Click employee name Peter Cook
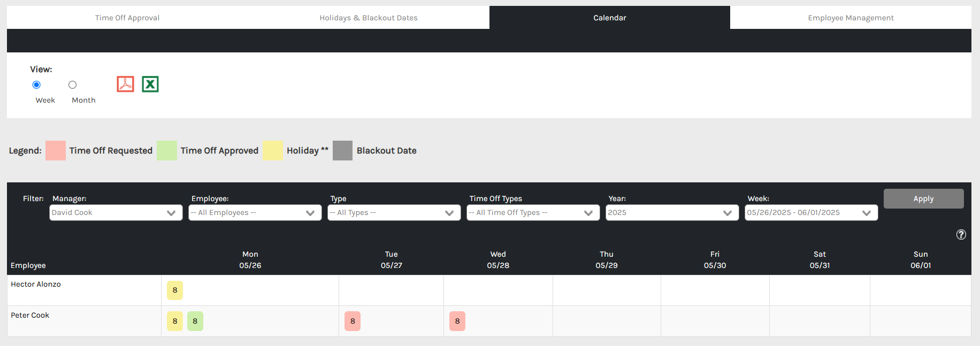This screenshot has height=346, width=980. [30, 315]
